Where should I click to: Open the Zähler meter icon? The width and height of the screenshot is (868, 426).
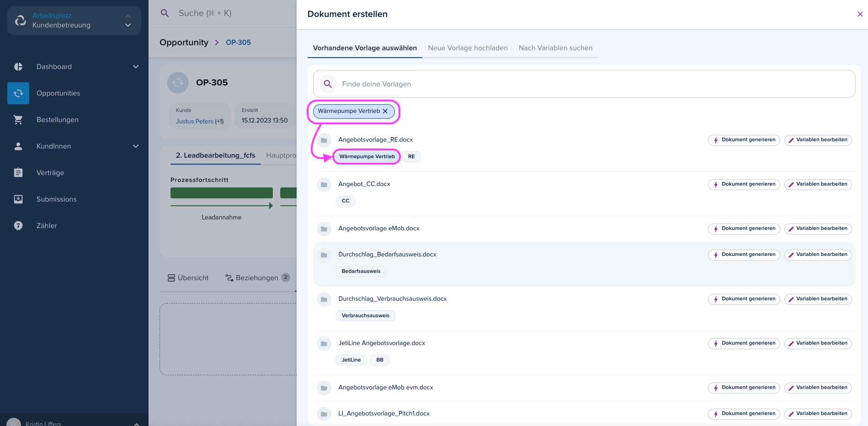18,226
